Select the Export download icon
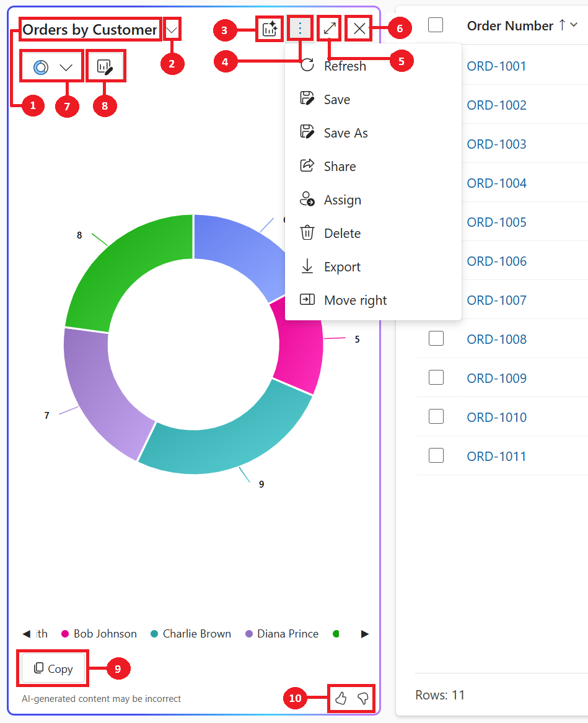The height and width of the screenshot is (723, 588). pos(307,266)
